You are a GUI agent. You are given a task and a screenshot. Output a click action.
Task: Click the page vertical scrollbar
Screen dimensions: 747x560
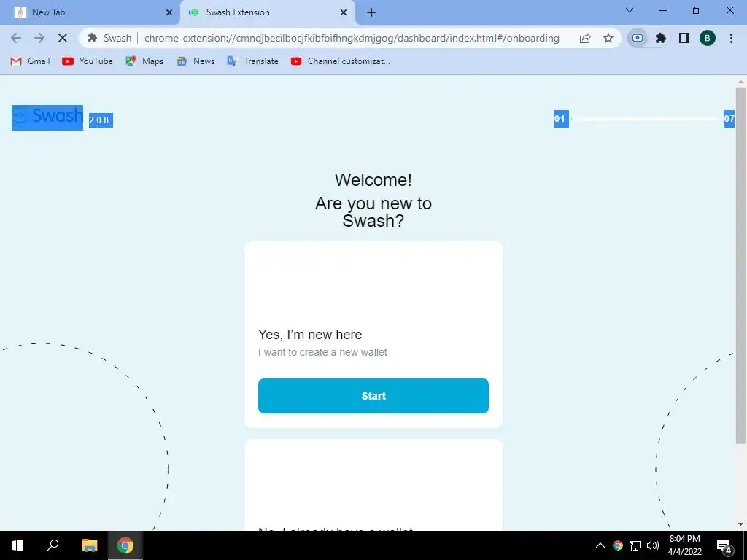740,265
